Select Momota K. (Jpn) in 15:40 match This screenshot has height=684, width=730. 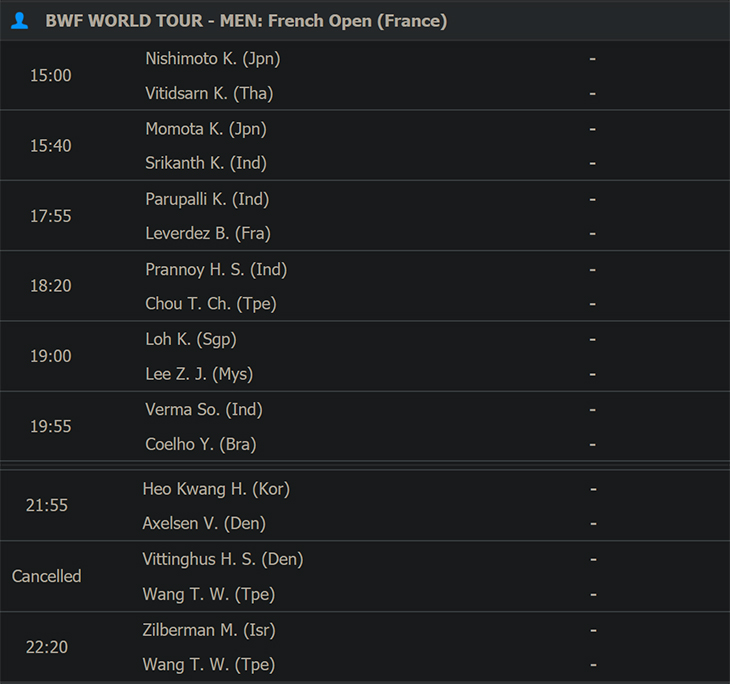(x=206, y=129)
